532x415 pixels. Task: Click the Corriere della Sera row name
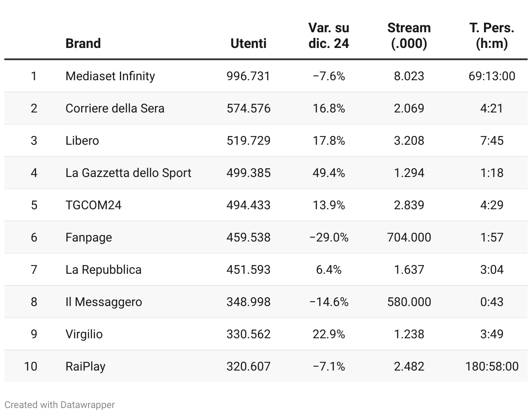click(115, 108)
